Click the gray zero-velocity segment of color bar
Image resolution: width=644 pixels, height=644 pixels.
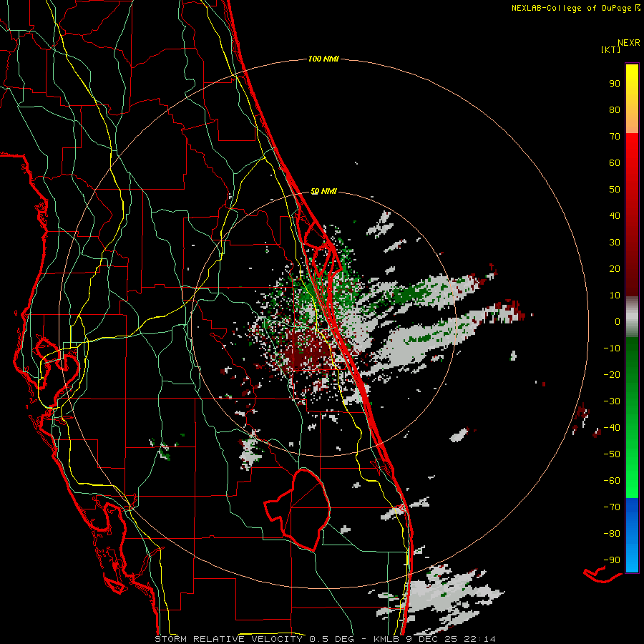632,316
